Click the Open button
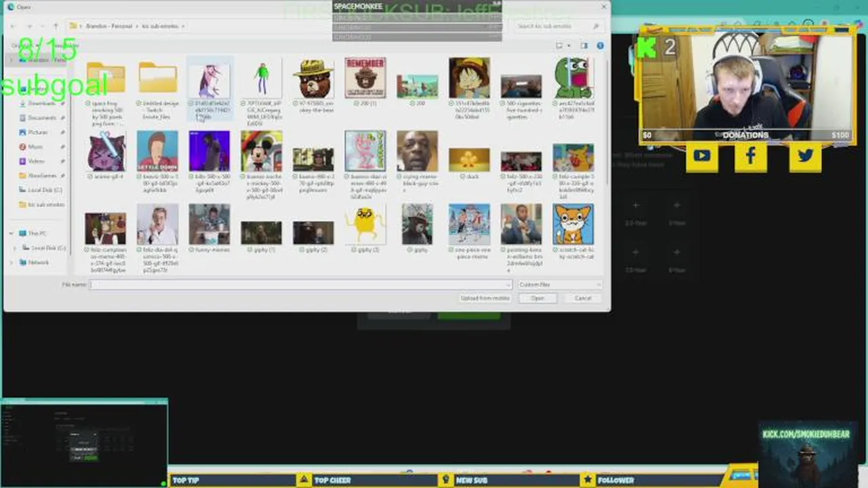This screenshot has height=488, width=868. coord(538,298)
